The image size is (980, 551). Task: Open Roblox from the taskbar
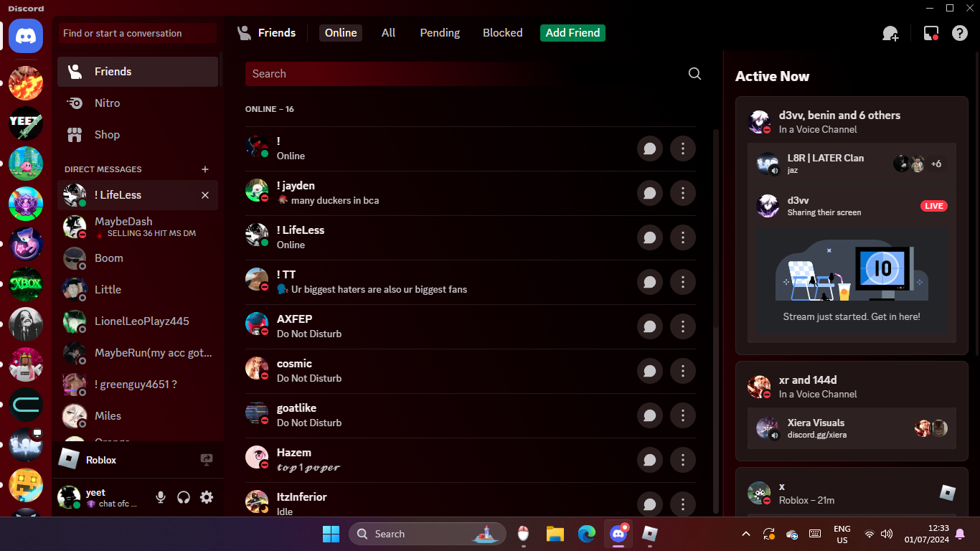(650, 534)
